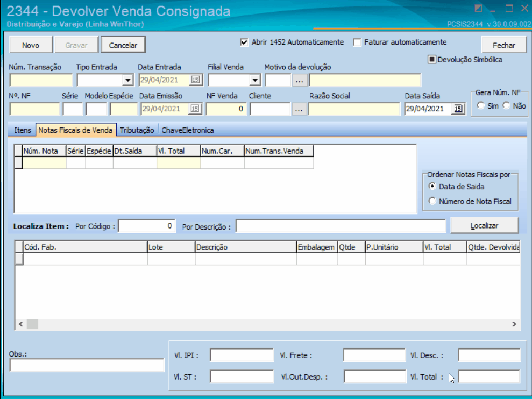Click the Vl. ST field
Screen dimensions: 532x399
tap(242, 376)
